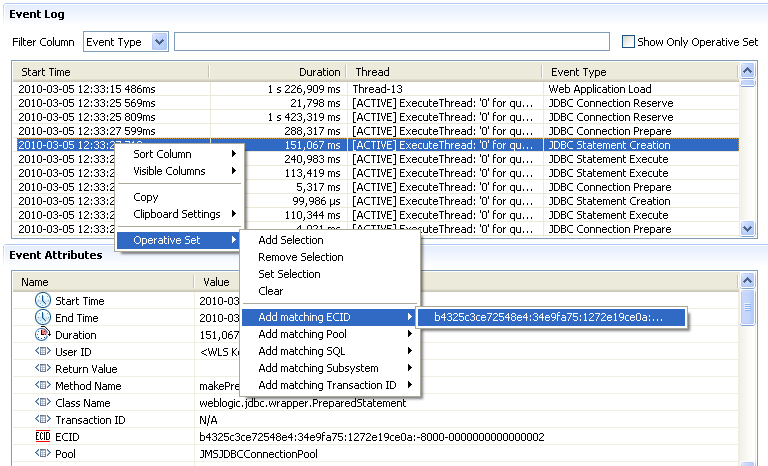The width and height of the screenshot is (768, 466).
Task: Click the filter text input field
Action: click(x=391, y=42)
